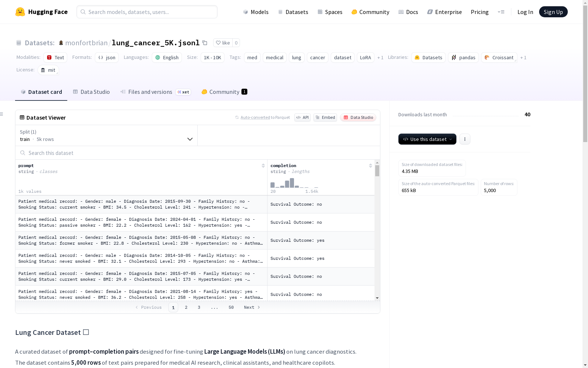The width and height of the screenshot is (588, 368).
Task: Open the left sidebar table of contents icon
Action: pyautogui.click(x=1, y=114)
